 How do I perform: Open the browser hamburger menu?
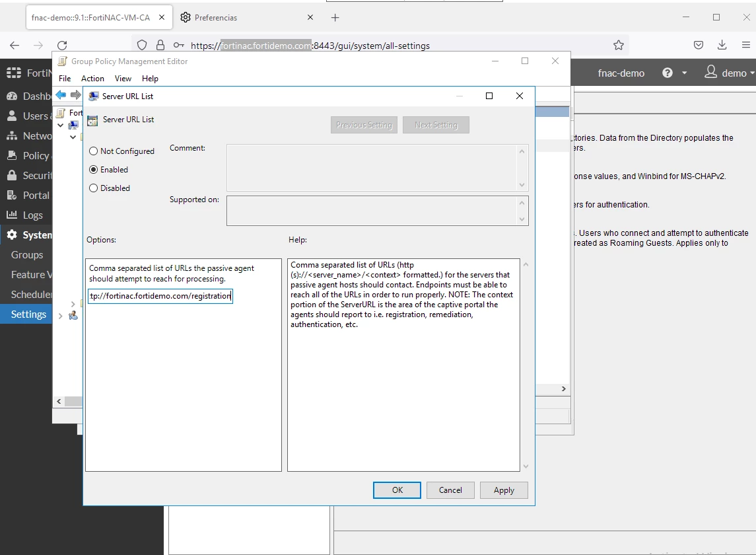746,46
